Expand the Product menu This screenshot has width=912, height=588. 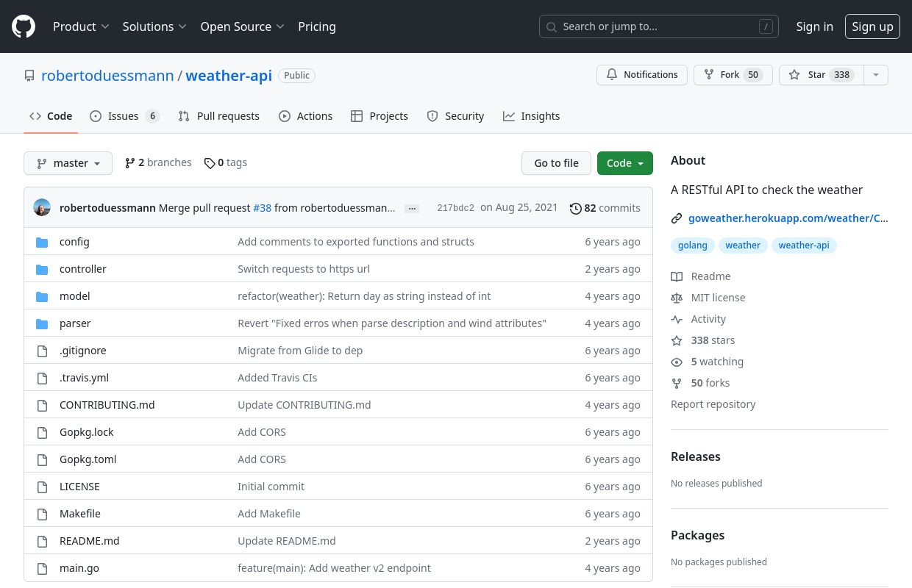(81, 26)
